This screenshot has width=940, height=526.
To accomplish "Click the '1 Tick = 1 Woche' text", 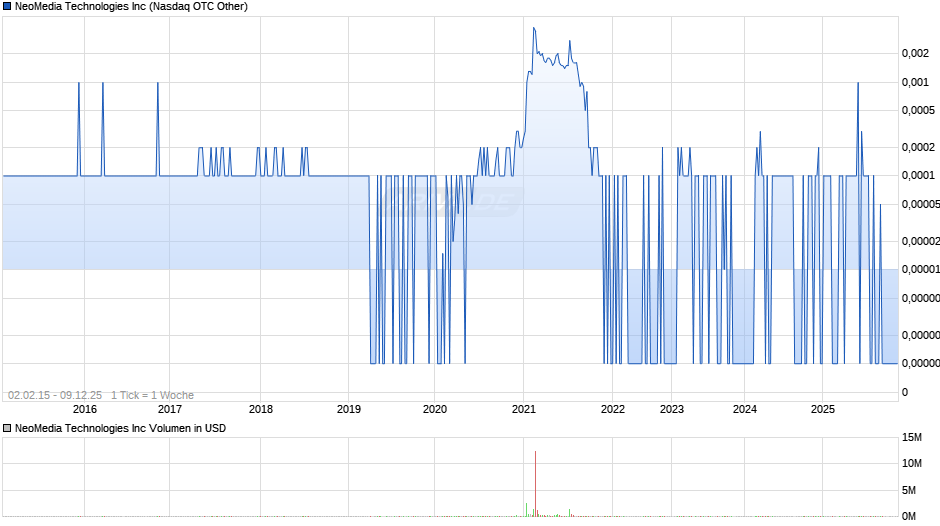I will point(152,395).
